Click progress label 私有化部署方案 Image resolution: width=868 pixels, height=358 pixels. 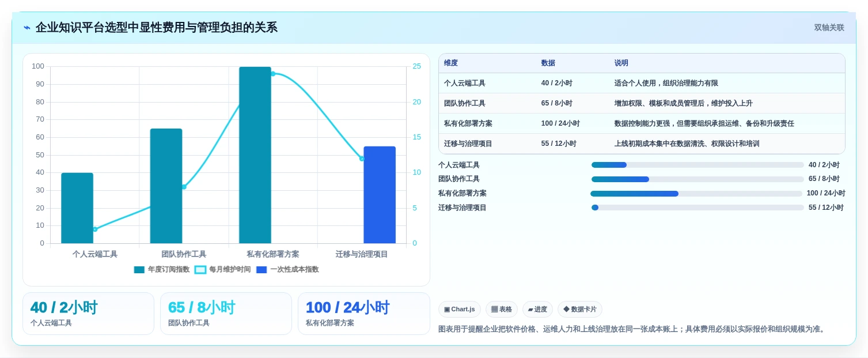pos(463,194)
